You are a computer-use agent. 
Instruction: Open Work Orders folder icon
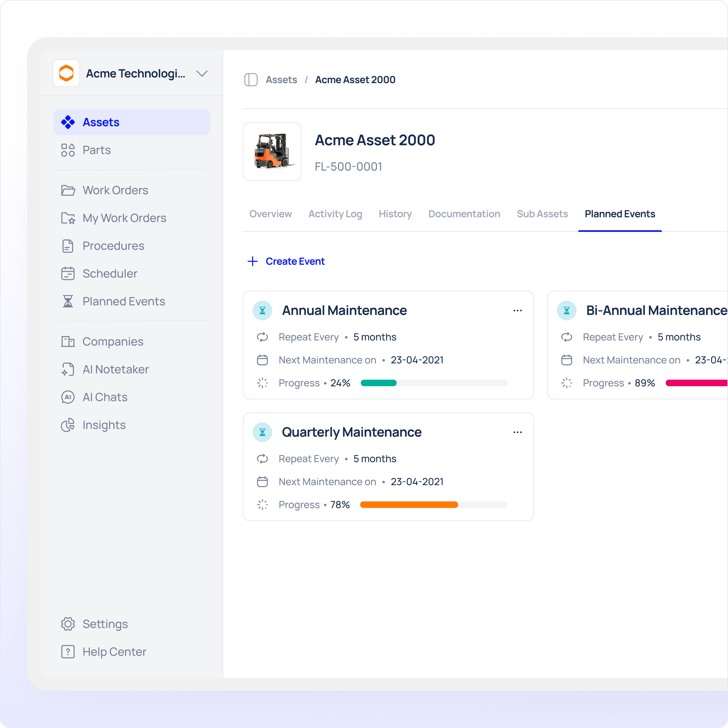pyautogui.click(x=68, y=190)
